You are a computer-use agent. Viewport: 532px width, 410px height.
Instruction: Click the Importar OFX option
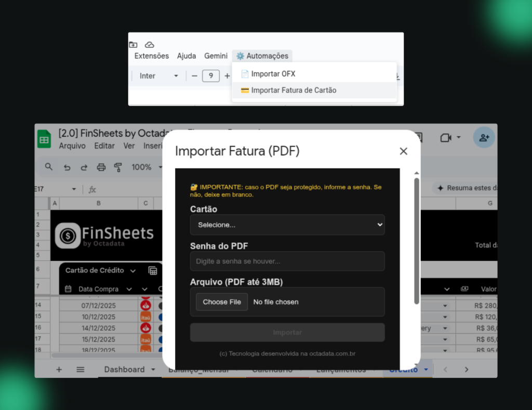coord(274,73)
